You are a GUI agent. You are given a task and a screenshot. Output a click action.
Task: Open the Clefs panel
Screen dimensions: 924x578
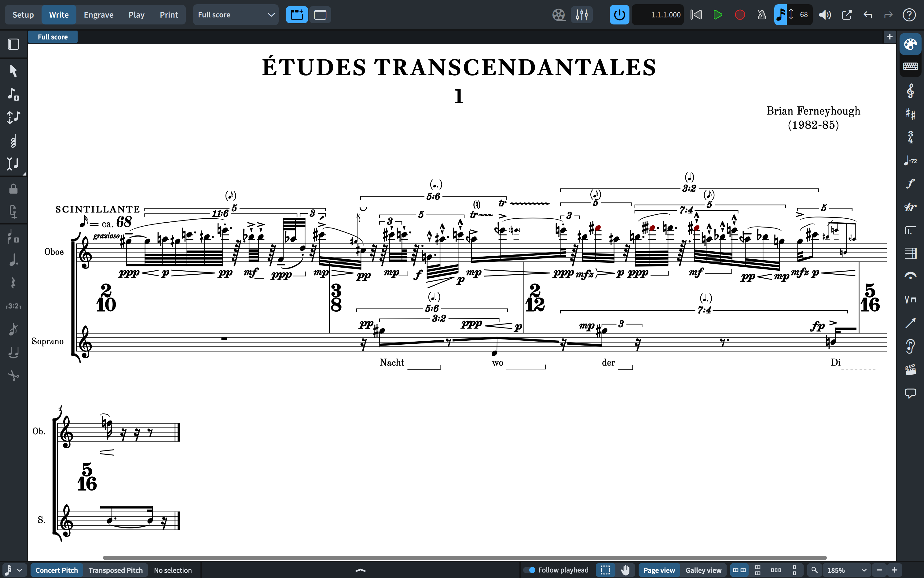click(x=910, y=91)
